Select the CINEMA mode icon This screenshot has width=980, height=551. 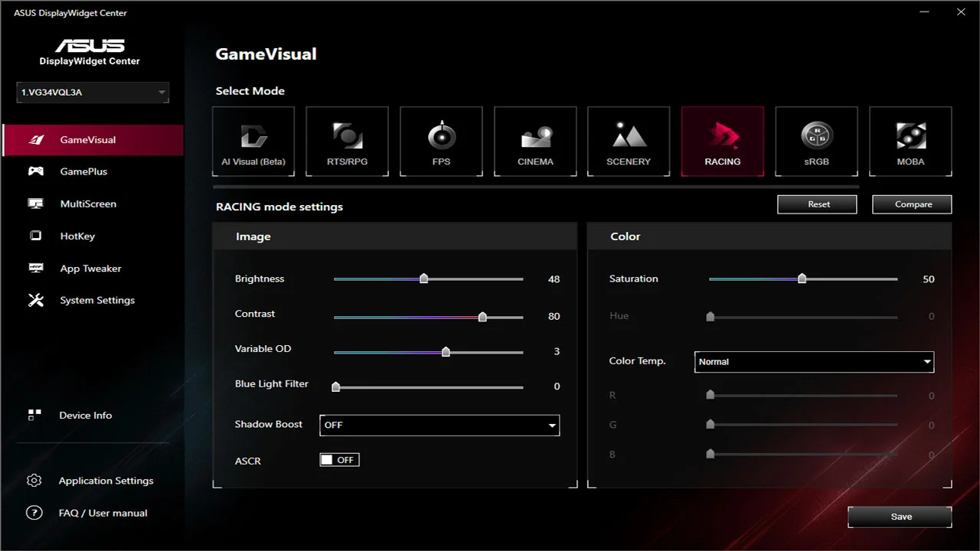coord(535,141)
